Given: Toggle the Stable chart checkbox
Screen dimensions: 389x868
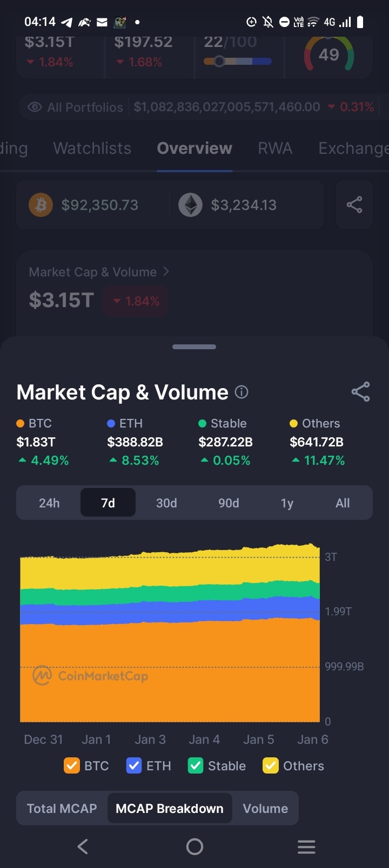Looking at the screenshot, I should 196,765.
